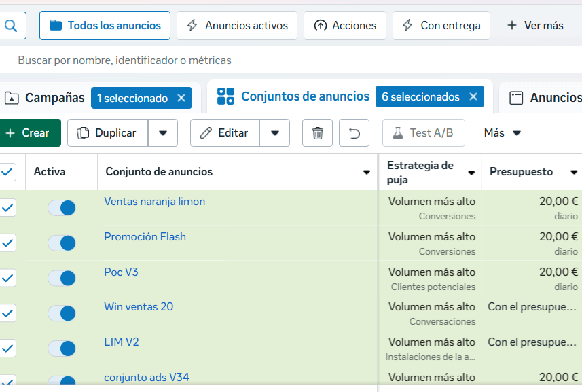Image resolution: width=582 pixels, height=392 pixels.
Task: Clear the 6 seleccionados filter X
Action: [x=473, y=97]
